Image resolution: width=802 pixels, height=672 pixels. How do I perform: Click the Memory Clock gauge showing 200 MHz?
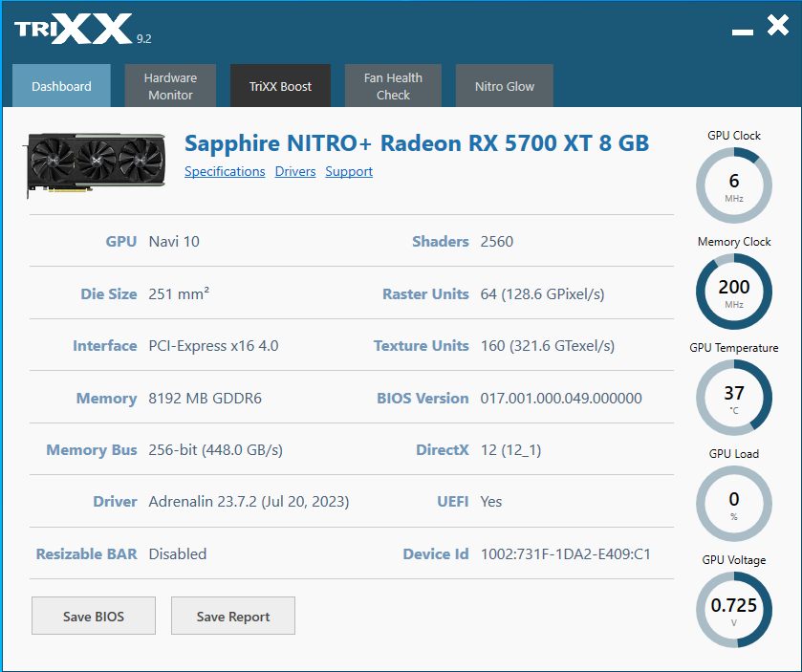(734, 292)
